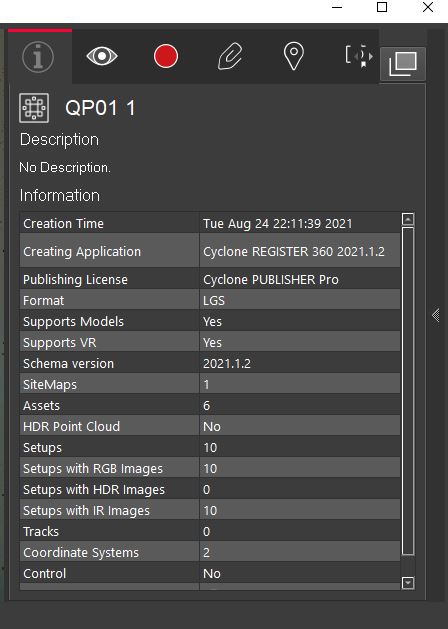Maximize the window

pos(382,7)
